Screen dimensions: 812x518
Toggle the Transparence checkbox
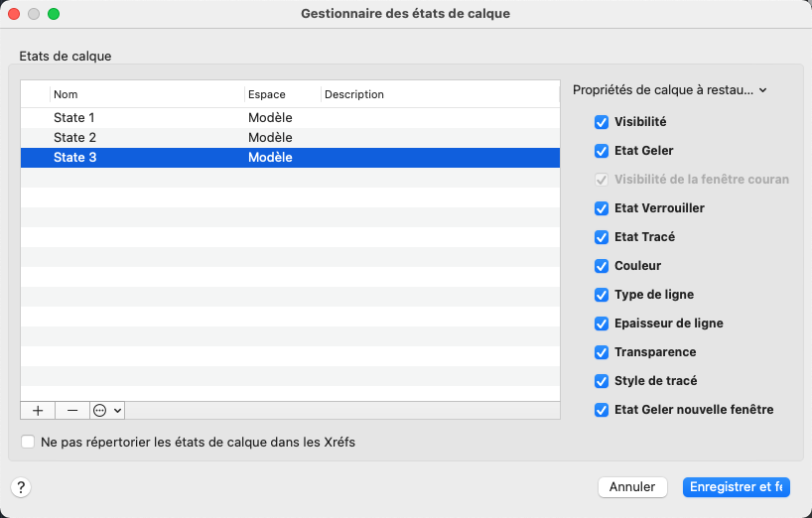pos(602,352)
